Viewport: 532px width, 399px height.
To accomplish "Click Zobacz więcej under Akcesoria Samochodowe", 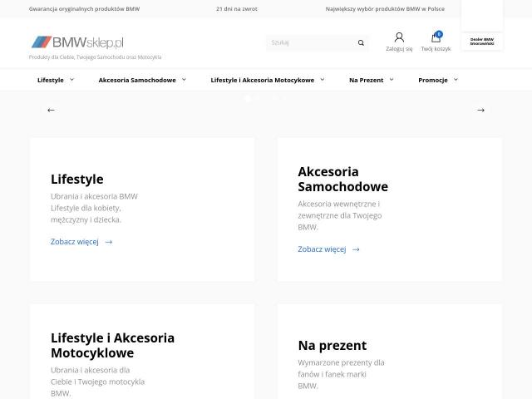I will click(322, 249).
